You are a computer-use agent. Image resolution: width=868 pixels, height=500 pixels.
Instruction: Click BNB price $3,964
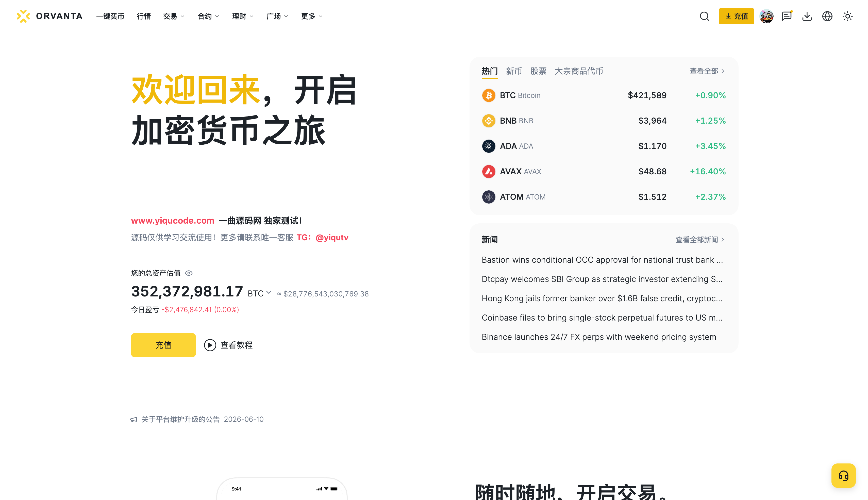652,121
